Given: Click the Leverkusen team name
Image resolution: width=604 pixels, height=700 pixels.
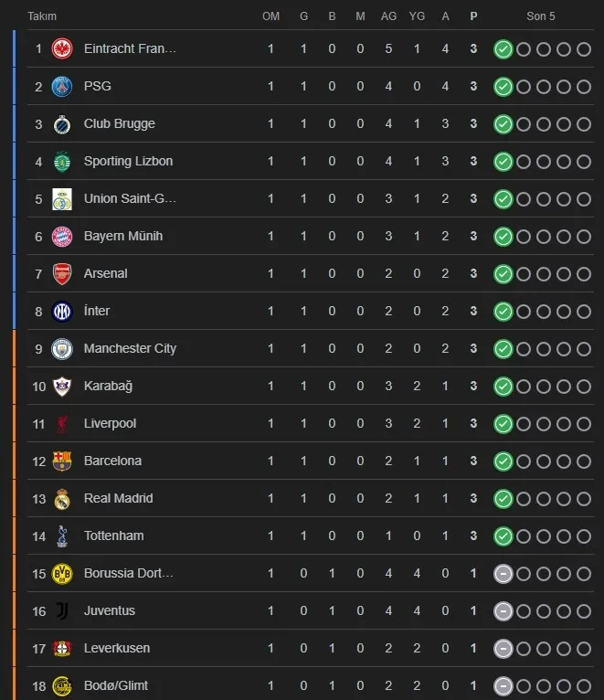Looking at the screenshot, I should 117,648.
